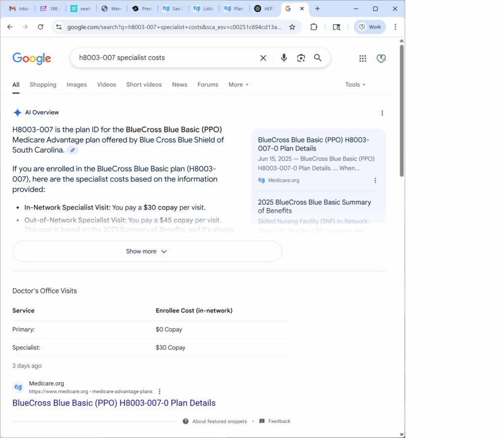The height and width of the screenshot is (438, 504).
Task: Select the Short videos filter
Action: (x=144, y=85)
